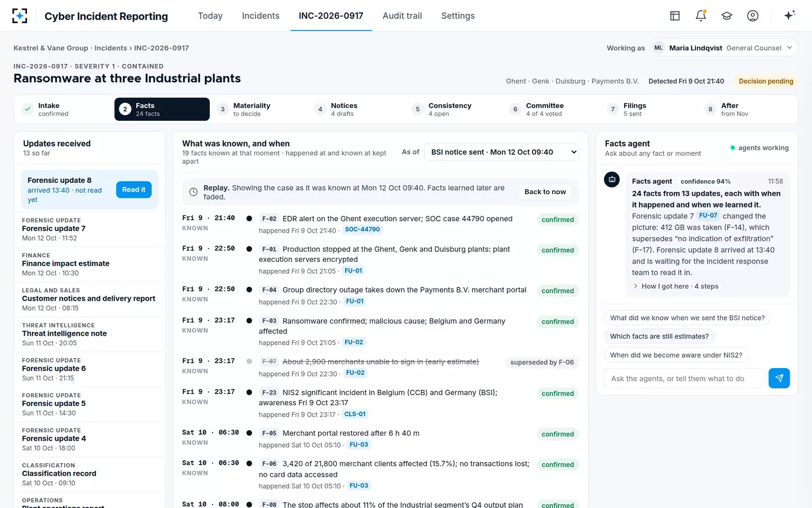
Task: Switch to the Today tab
Action: (210, 16)
